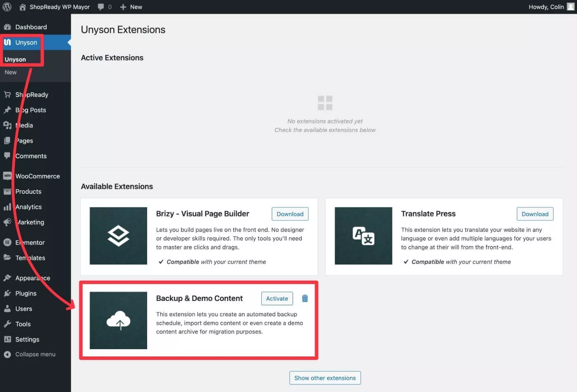This screenshot has height=392, width=577.
Task: Click the Backup cloud upload thumbnail
Action: tap(118, 320)
